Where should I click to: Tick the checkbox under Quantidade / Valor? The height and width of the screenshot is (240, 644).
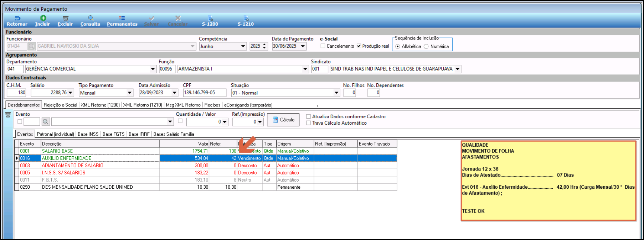point(180,121)
